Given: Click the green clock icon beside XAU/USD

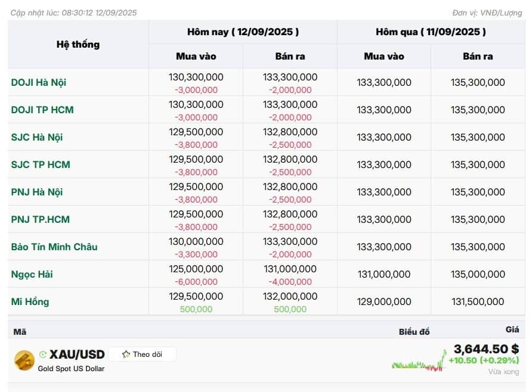Looking at the screenshot, I should tap(43, 354).
